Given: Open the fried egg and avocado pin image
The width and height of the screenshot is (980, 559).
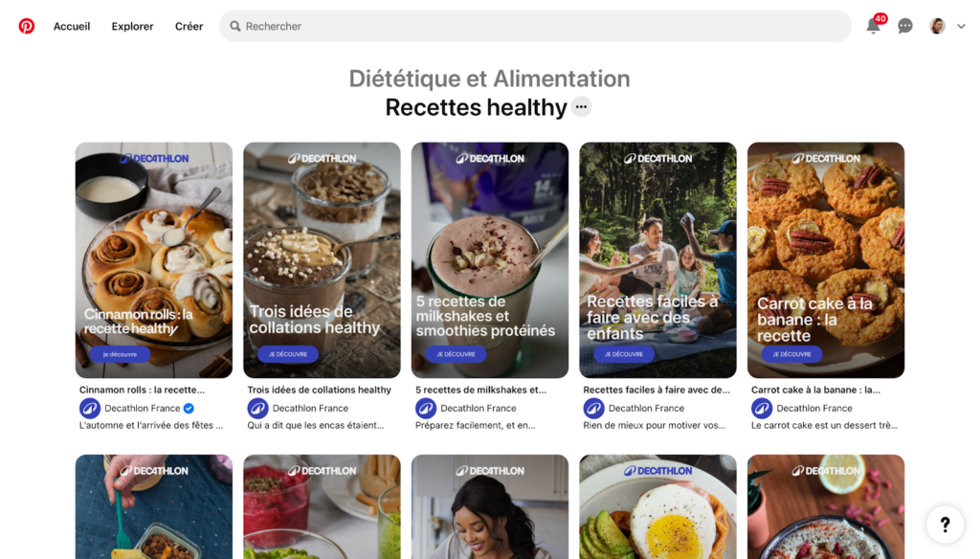Looking at the screenshot, I should click(x=657, y=506).
